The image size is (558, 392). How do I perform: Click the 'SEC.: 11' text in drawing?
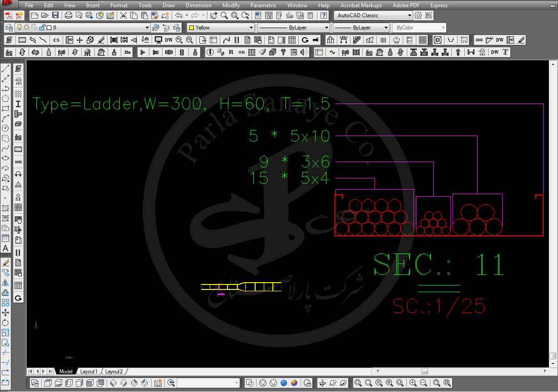(x=439, y=265)
